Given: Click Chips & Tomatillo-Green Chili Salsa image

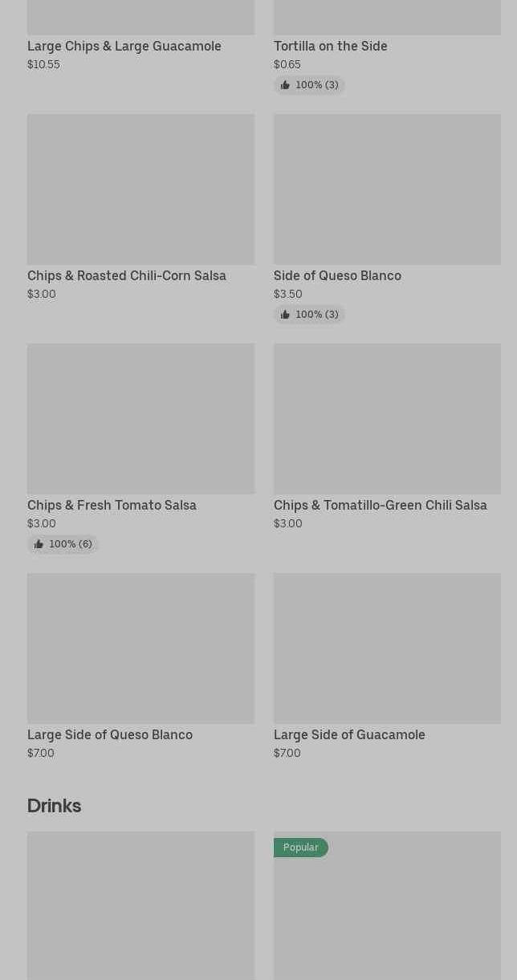Looking at the screenshot, I should pos(387,419).
